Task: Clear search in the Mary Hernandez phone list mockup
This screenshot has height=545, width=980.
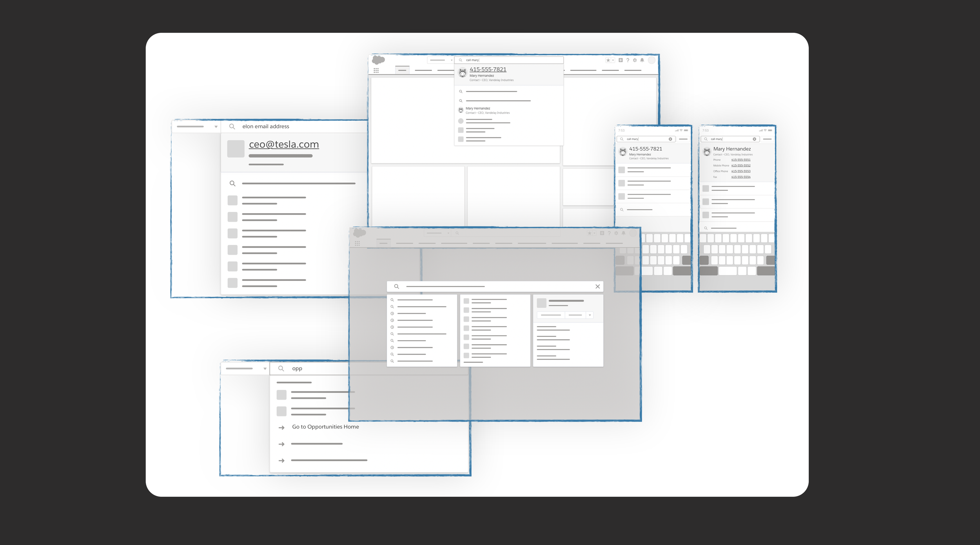Action: tap(754, 139)
